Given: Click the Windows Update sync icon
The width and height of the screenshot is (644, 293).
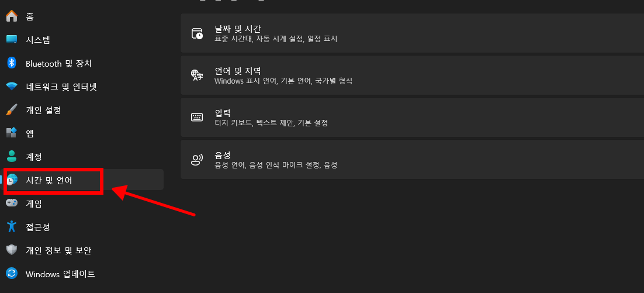Looking at the screenshot, I should click(x=12, y=273).
